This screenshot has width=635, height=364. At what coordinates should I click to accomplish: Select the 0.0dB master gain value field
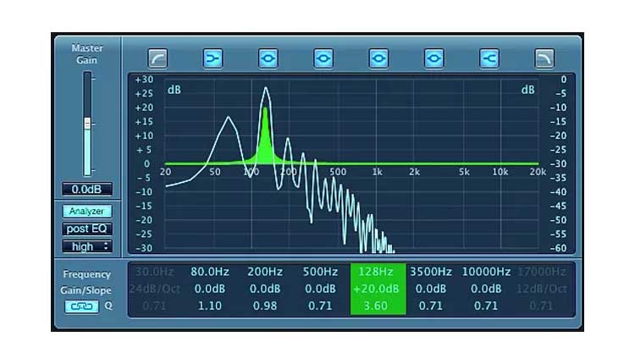pos(86,189)
